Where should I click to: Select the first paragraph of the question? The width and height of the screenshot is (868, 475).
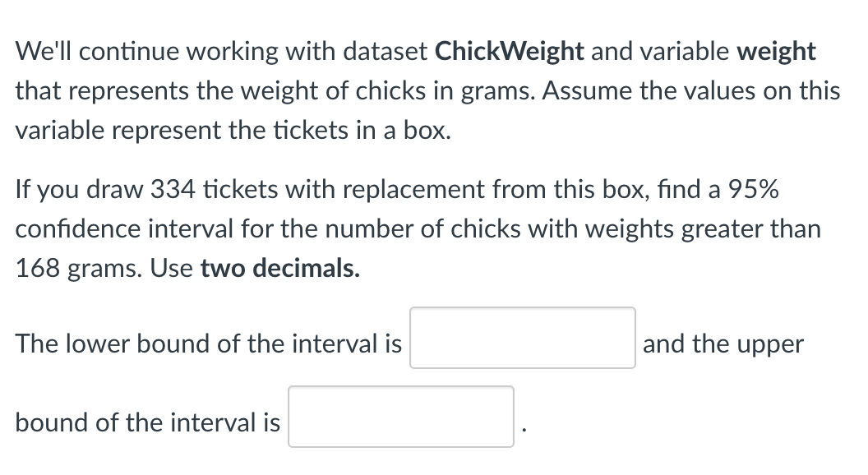pos(427,90)
